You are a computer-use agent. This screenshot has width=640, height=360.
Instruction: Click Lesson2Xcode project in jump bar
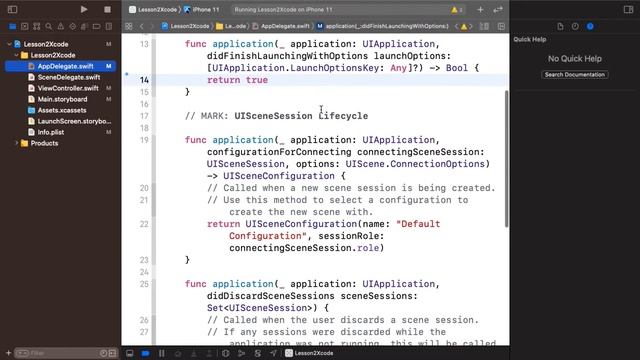click(185, 26)
